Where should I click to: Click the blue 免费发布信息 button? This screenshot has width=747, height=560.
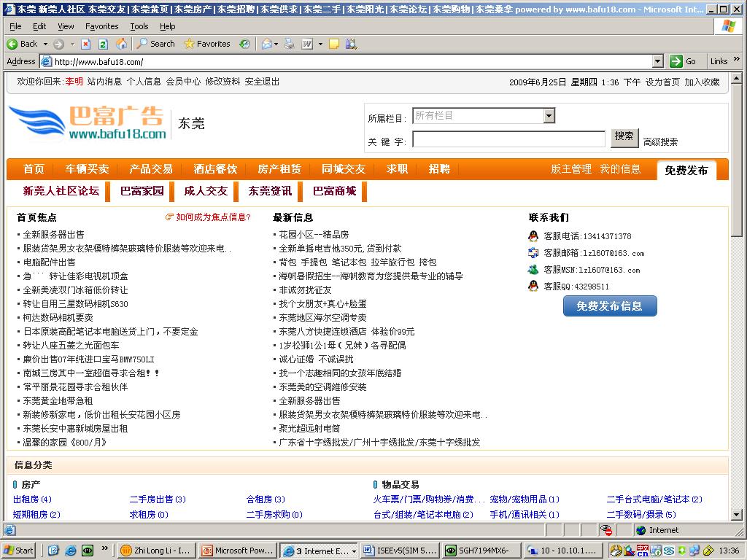point(610,306)
